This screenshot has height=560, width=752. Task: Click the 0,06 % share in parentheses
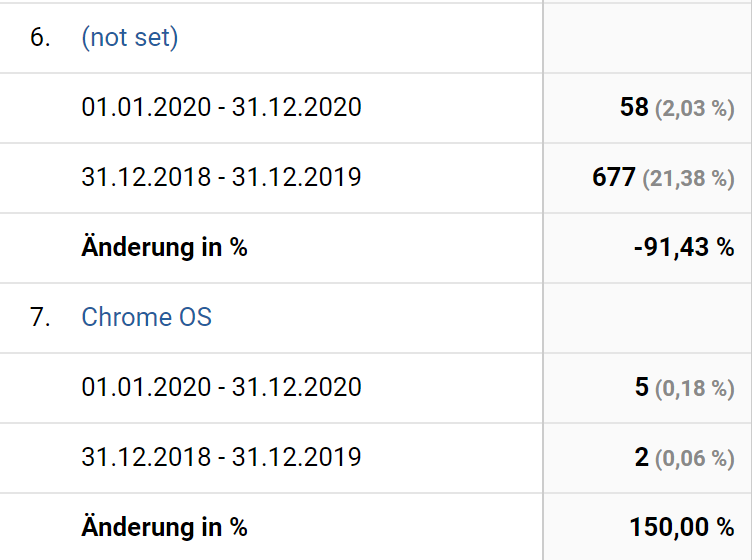pyautogui.click(x=695, y=459)
